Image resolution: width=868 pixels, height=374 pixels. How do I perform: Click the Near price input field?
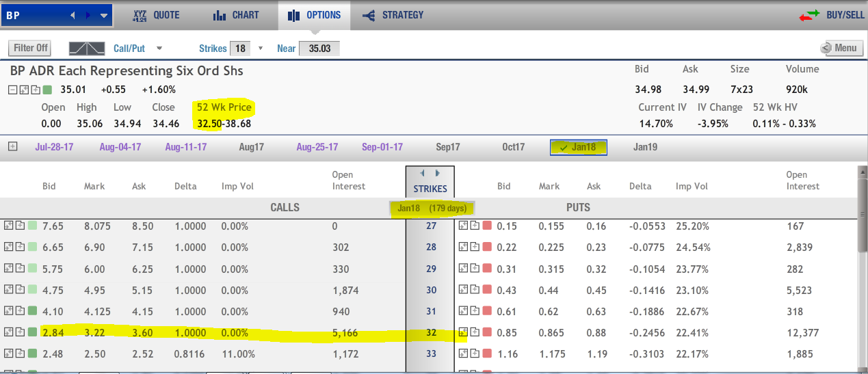[319, 49]
